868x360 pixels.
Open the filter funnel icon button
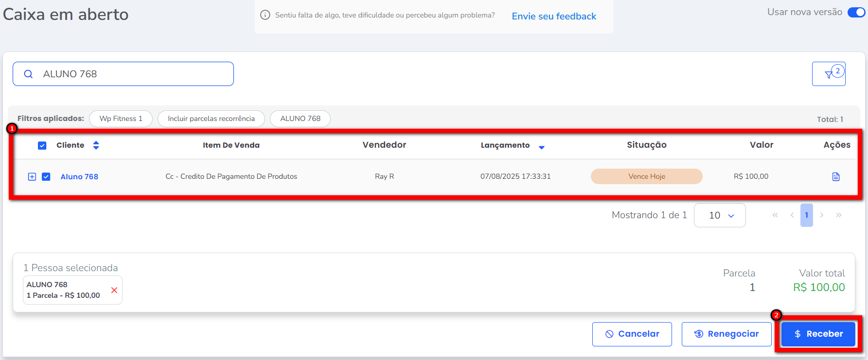[x=829, y=74]
